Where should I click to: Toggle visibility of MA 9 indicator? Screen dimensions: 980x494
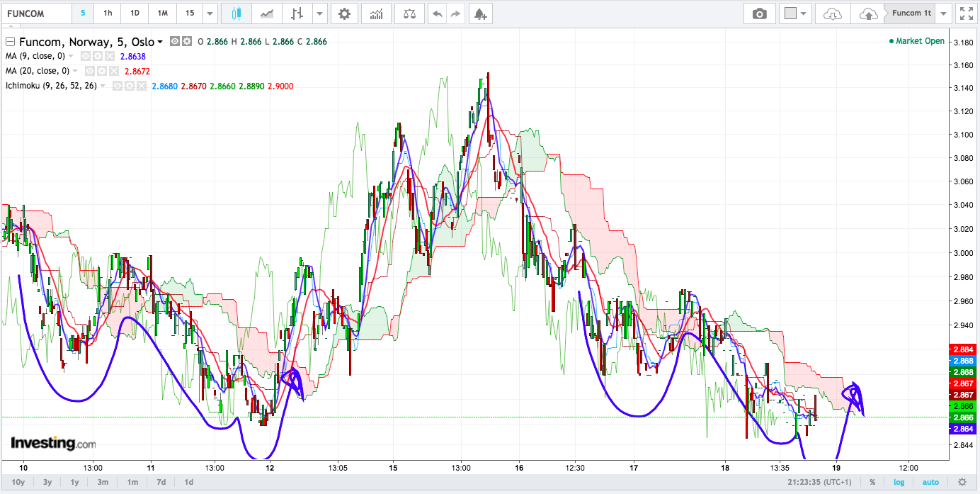[x=86, y=56]
